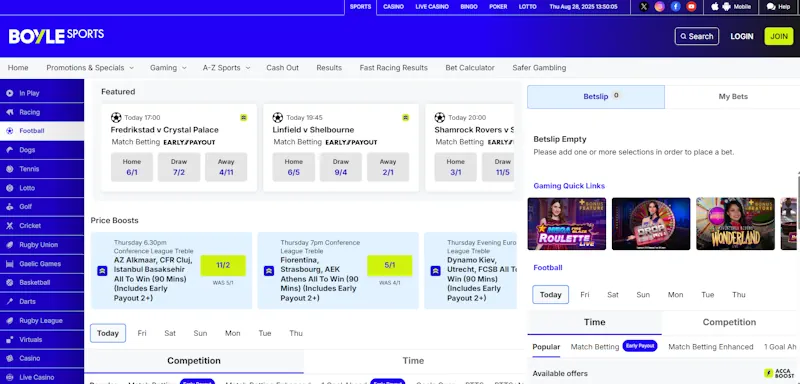The width and height of the screenshot is (800, 384).
Task: Click boost icon on Linfield match card
Action: [406, 118]
